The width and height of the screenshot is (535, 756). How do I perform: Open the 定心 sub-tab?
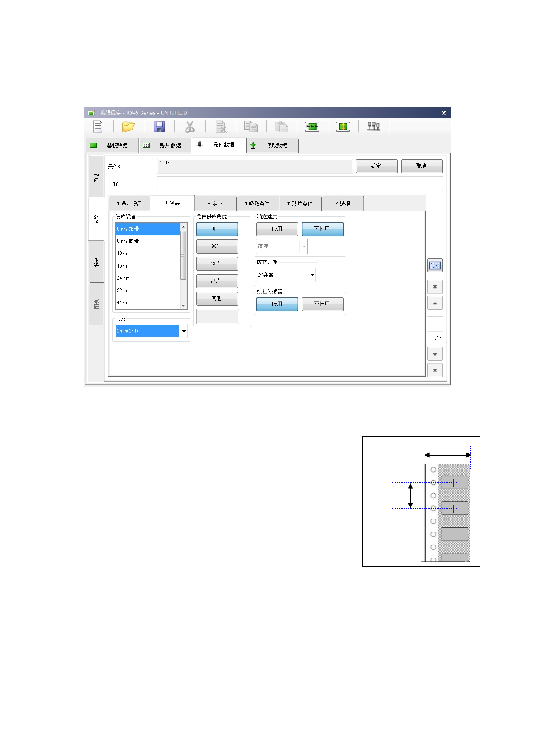(215, 203)
